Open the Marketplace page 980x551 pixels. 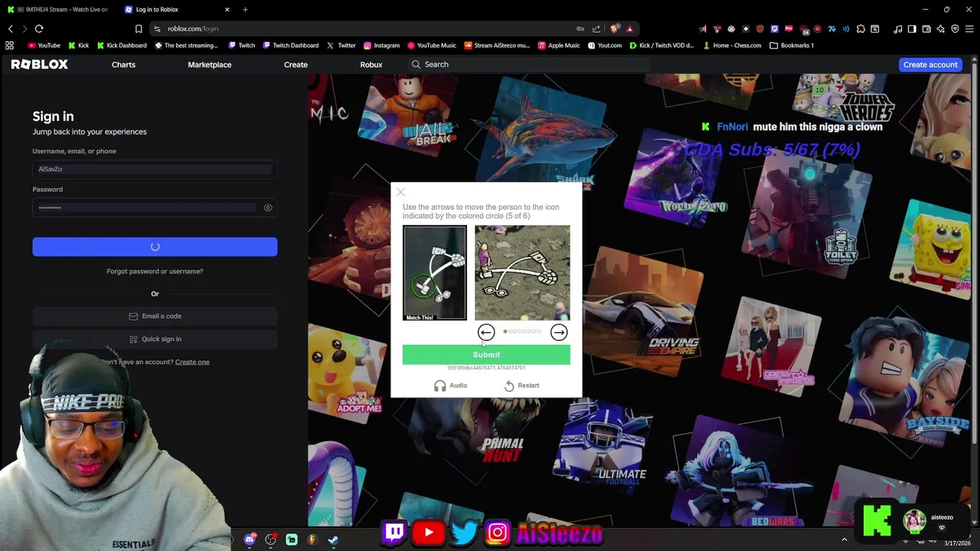(x=210, y=64)
